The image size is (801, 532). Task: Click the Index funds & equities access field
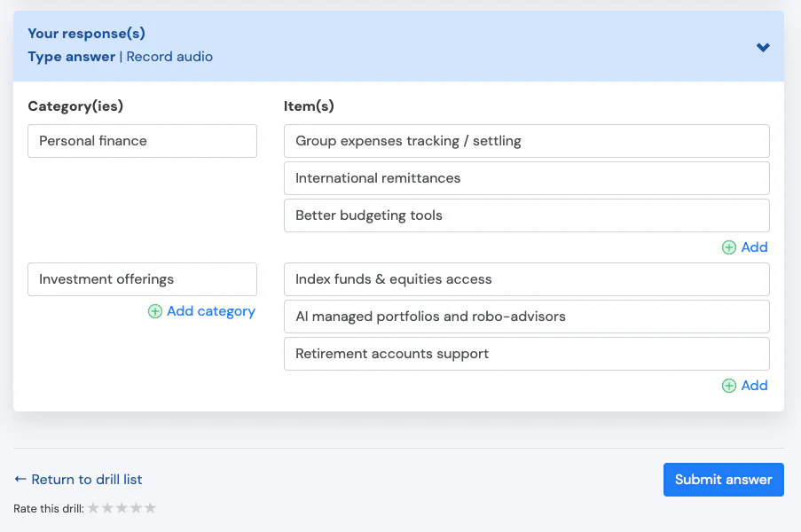click(527, 279)
